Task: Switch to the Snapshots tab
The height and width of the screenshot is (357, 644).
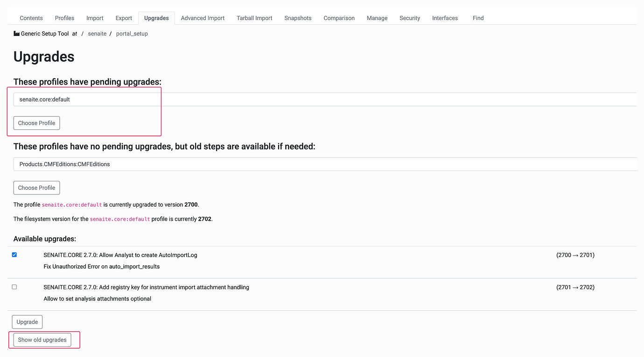Action: tap(297, 18)
